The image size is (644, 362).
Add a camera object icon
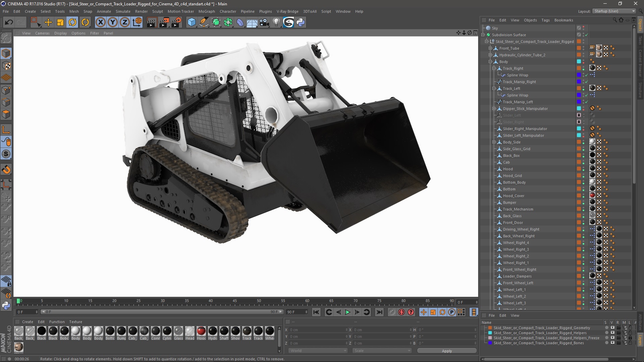pos(264,22)
